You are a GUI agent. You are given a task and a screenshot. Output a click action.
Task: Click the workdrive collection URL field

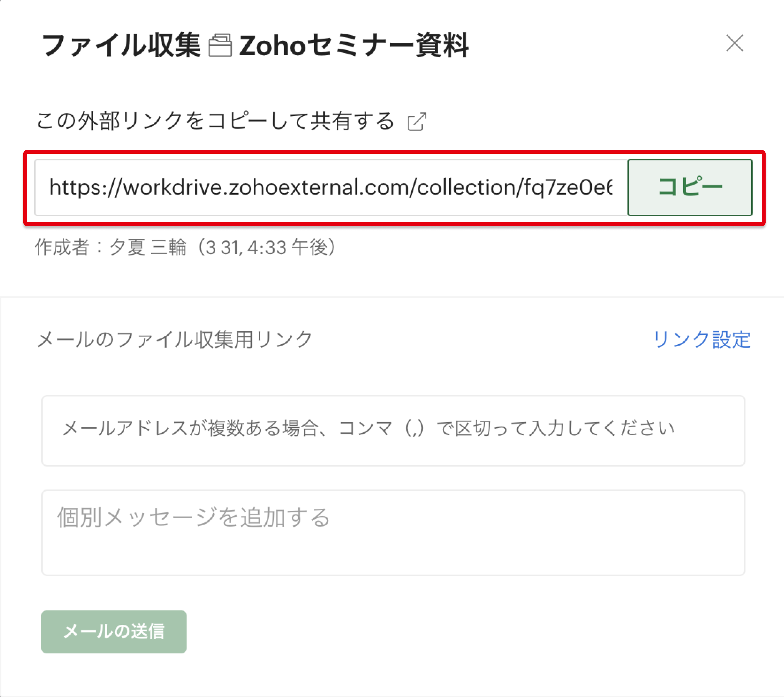click(330, 188)
